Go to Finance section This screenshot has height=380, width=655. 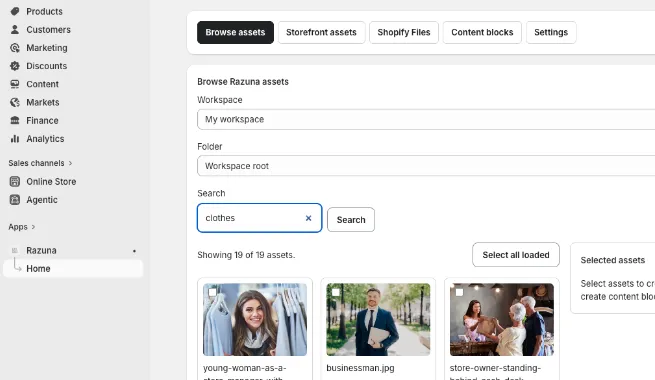tap(42, 120)
